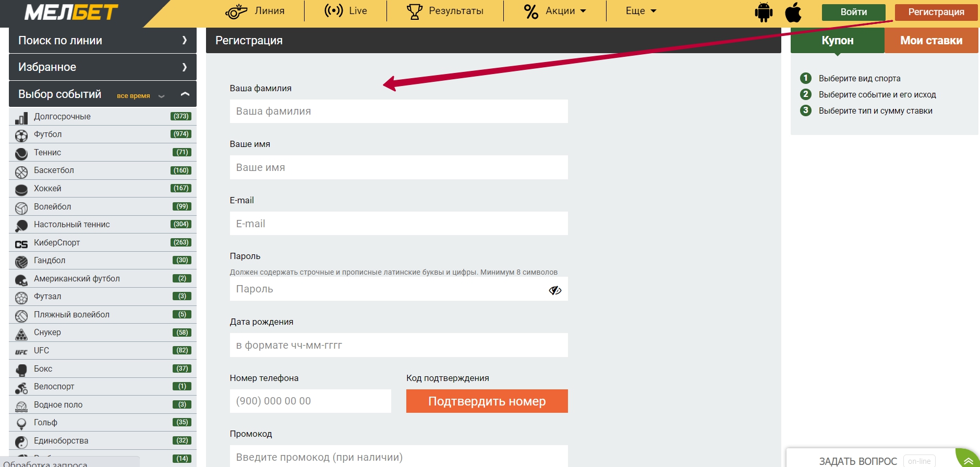Focus the Ваша фамилия input field

(x=399, y=111)
